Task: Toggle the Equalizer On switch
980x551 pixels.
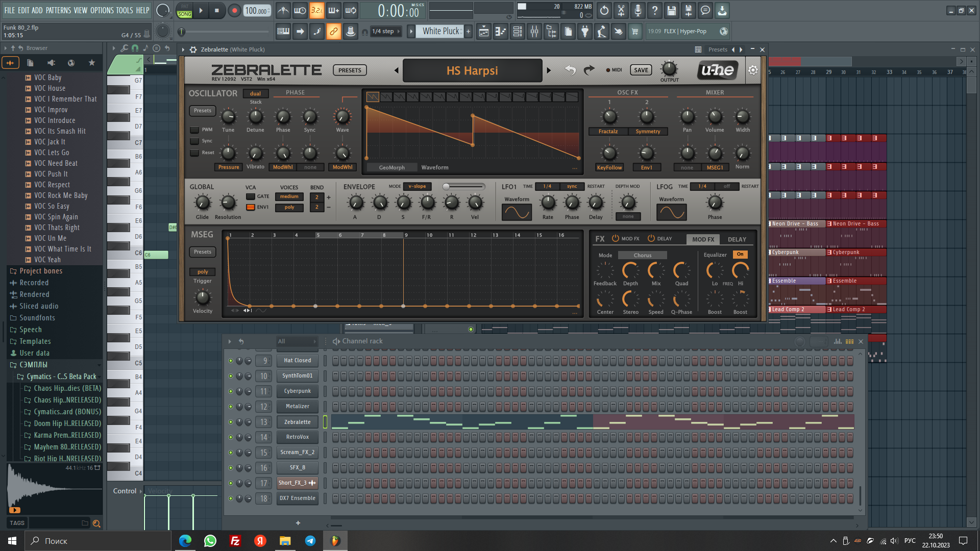Action: (x=740, y=254)
